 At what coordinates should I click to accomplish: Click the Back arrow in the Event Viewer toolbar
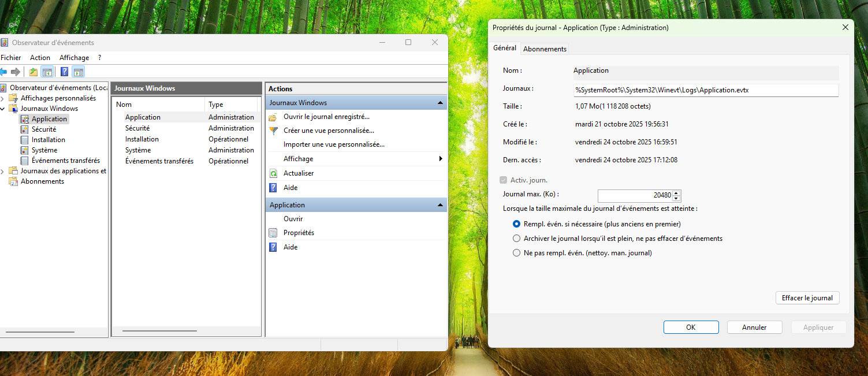[x=3, y=72]
